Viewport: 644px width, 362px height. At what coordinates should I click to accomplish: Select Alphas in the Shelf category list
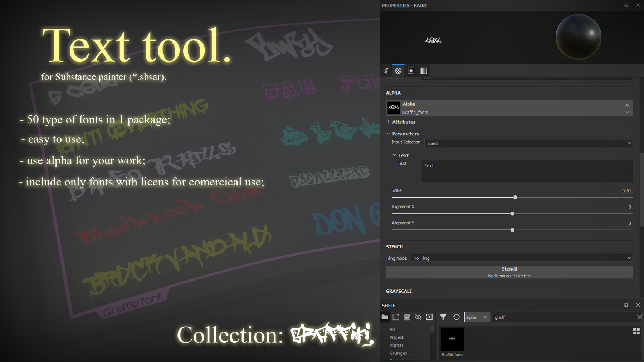[x=396, y=345]
